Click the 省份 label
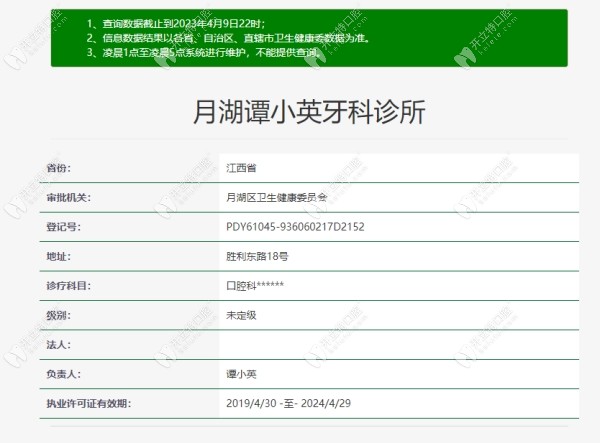600x443 pixels. click(x=59, y=168)
